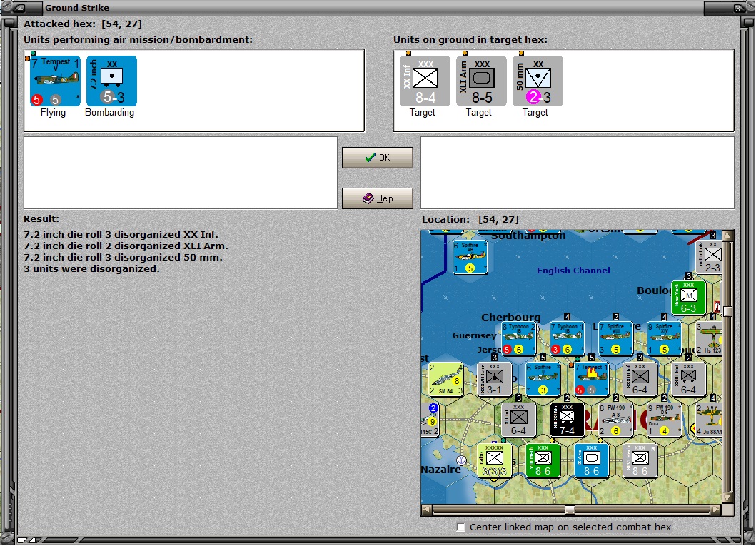Click the Spitfire VB unit over the Channel
756x546 pixels.
tap(470, 257)
